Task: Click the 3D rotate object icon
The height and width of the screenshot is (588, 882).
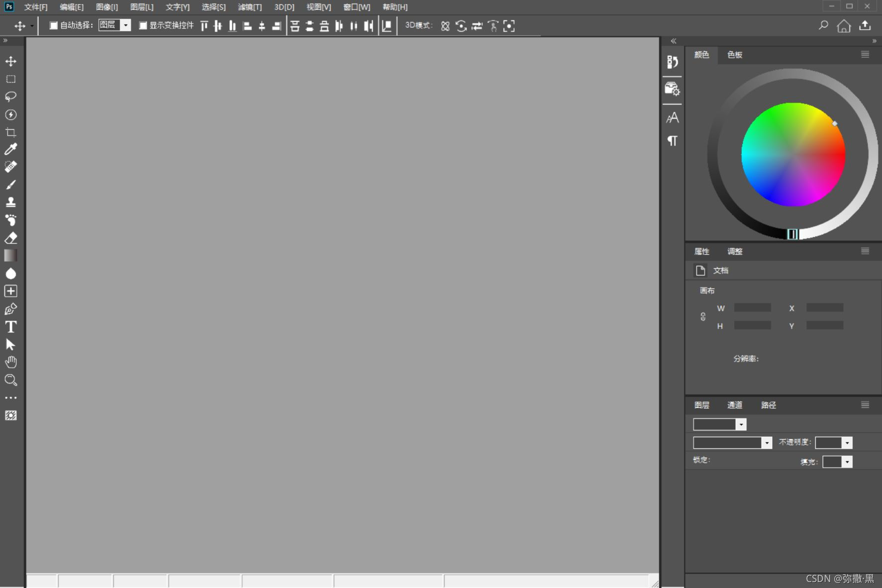Action: click(x=445, y=26)
